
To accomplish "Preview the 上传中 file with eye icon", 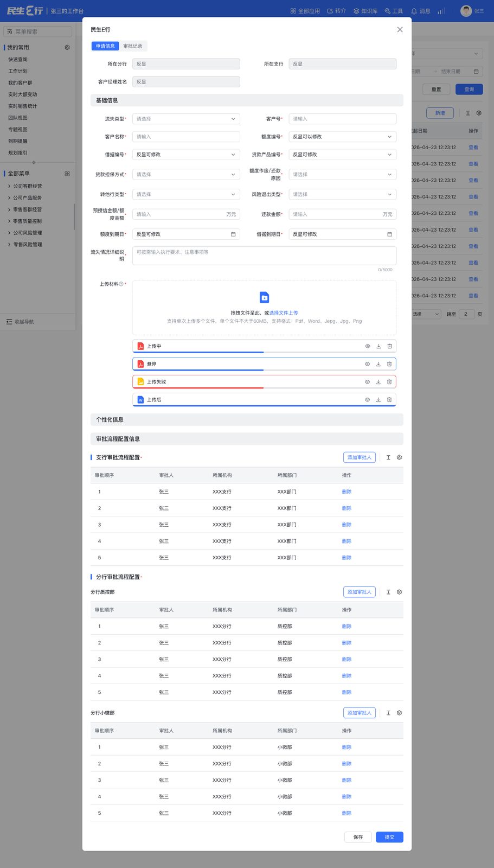I will click(x=368, y=346).
